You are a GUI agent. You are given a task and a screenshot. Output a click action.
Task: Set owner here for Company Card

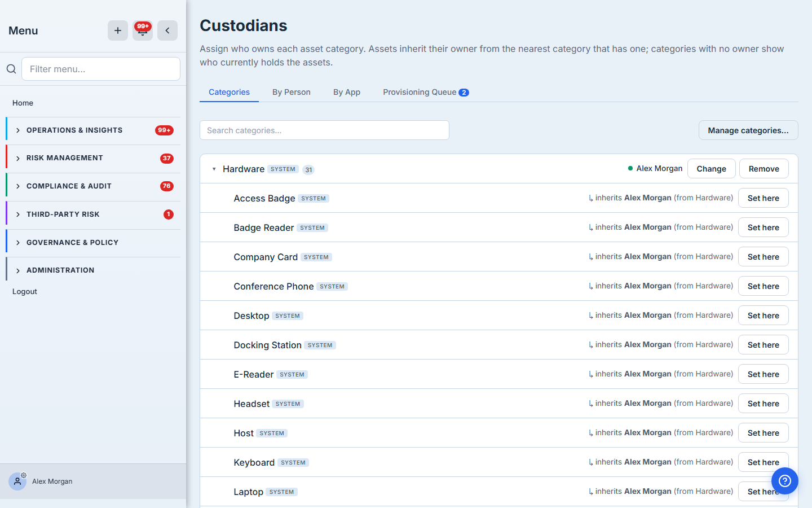(764, 257)
